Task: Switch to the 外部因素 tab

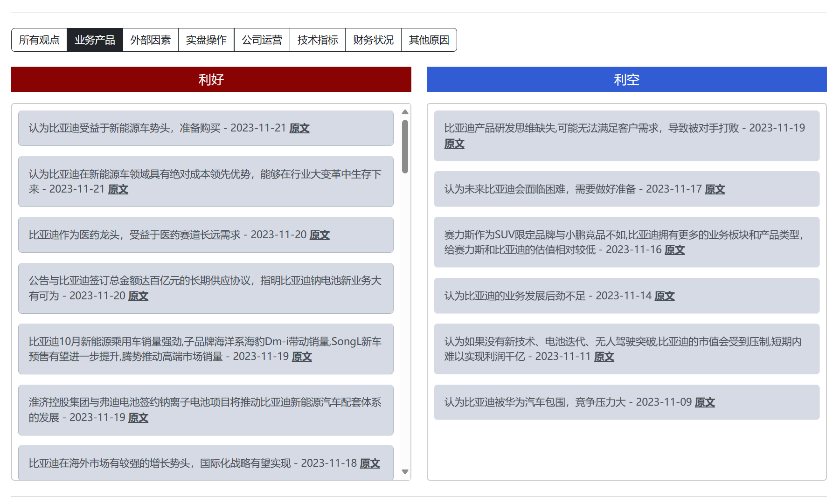Action: click(151, 40)
